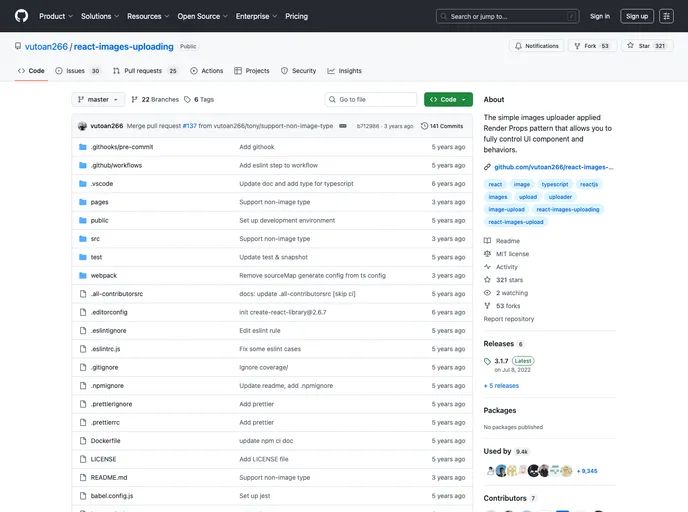This screenshot has width=688, height=512.
Task: Click the LICENSE file icon
Action: point(82,459)
